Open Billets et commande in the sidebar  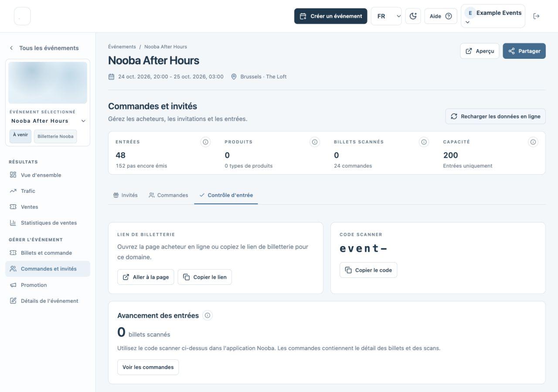coord(48,253)
